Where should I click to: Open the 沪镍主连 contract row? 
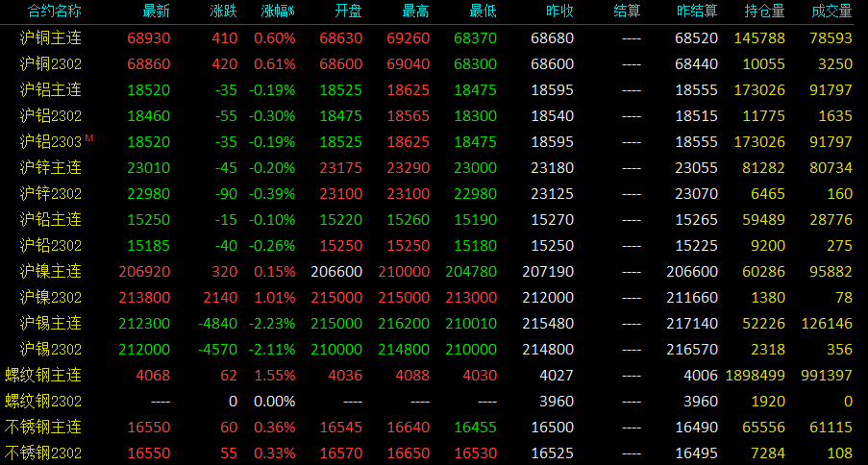[x=434, y=271]
